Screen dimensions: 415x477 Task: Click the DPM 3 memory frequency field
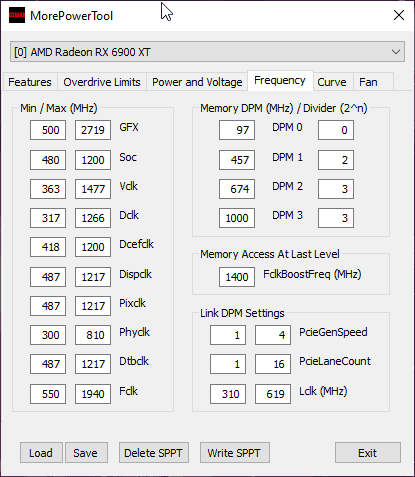[237, 218]
